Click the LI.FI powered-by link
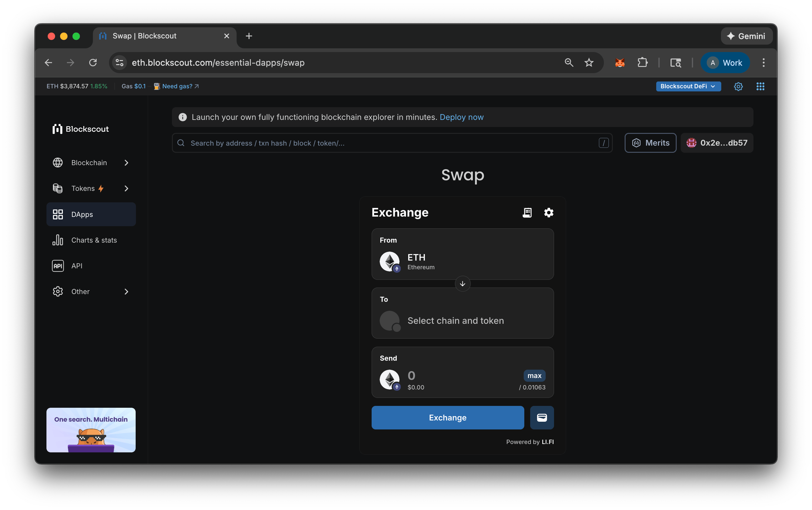812x510 pixels. coord(548,442)
